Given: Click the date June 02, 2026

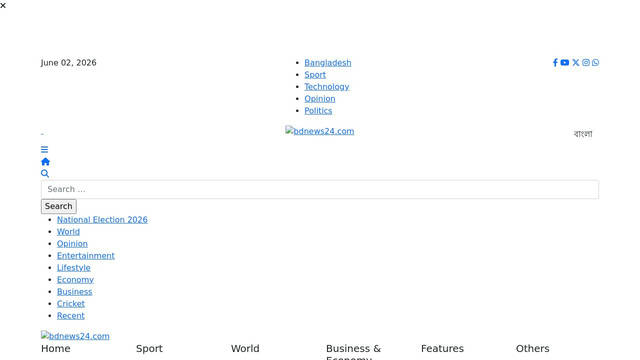Looking at the screenshot, I should pos(69,63).
